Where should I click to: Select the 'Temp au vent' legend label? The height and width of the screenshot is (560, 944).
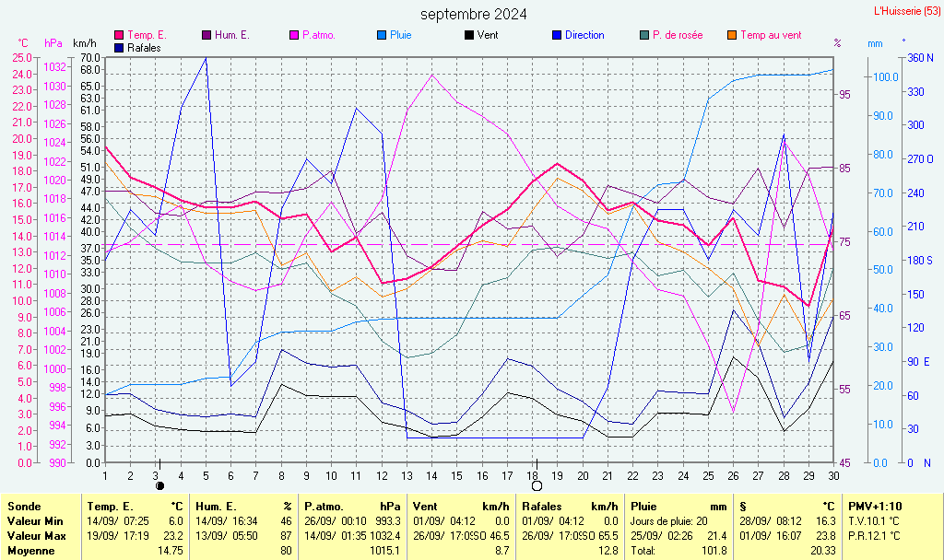click(x=772, y=36)
